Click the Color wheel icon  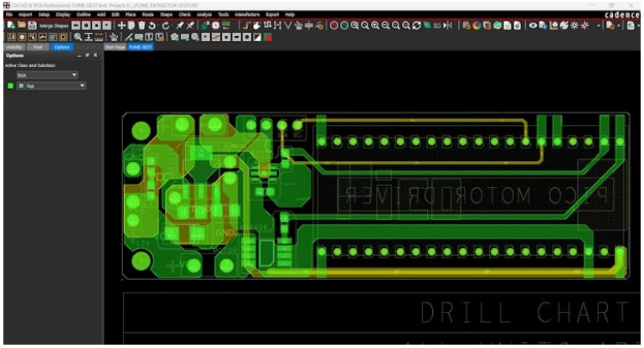(477, 26)
